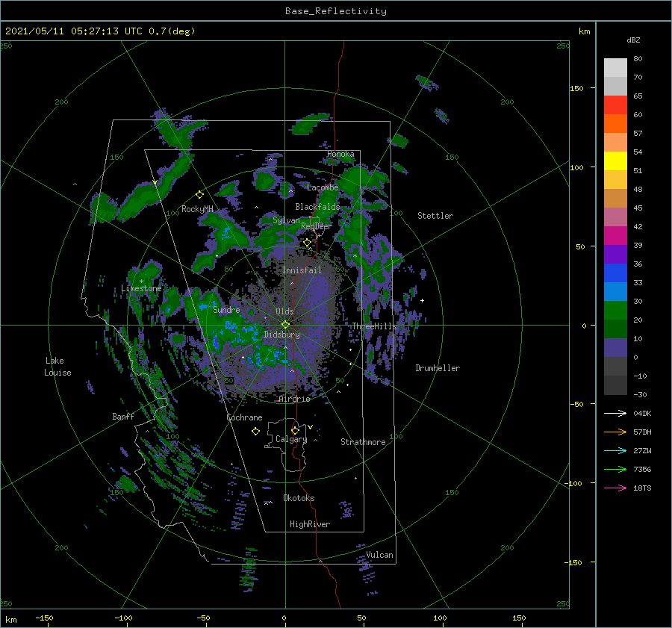This screenshot has height=628, width=672.
Task: Click the Banff label
Action: click(x=123, y=417)
